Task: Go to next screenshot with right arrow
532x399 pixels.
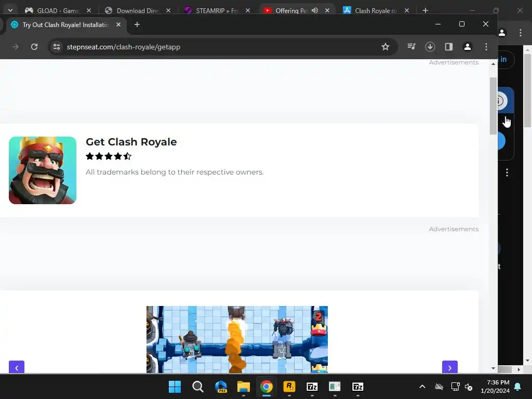Action: point(450,367)
